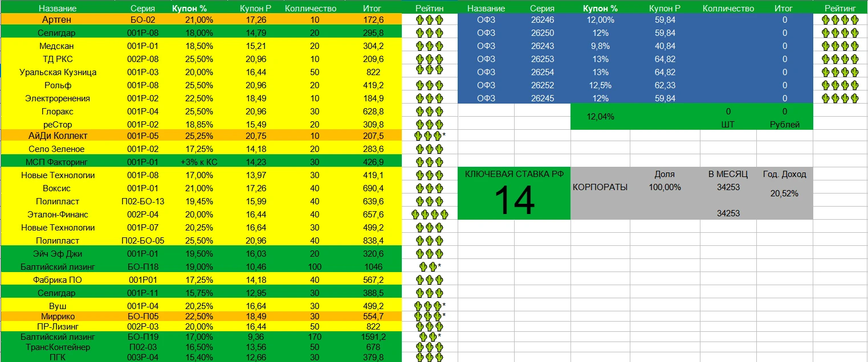The image size is (868, 362).
Task: Select the key rate value 14
Action: (x=514, y=200)
